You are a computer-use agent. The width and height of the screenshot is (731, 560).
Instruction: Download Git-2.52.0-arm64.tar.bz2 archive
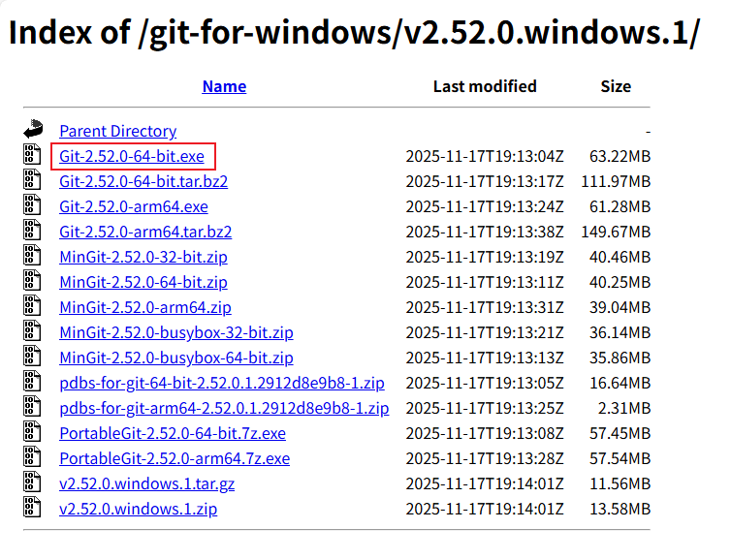coord(145,232)
